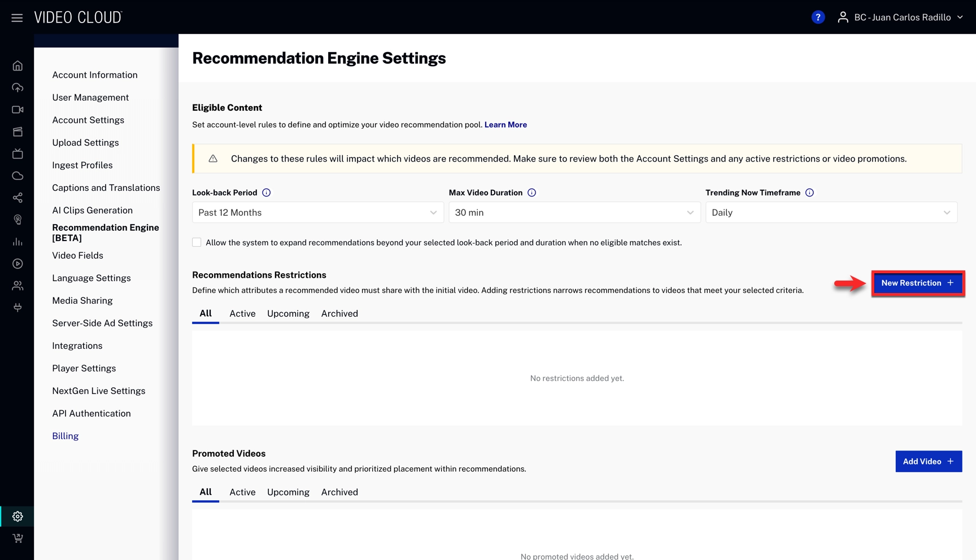Viewport: 976px width, 560px height.
Task: Click the Trending Now Timeframe info icon
Action: pos(809,193)
